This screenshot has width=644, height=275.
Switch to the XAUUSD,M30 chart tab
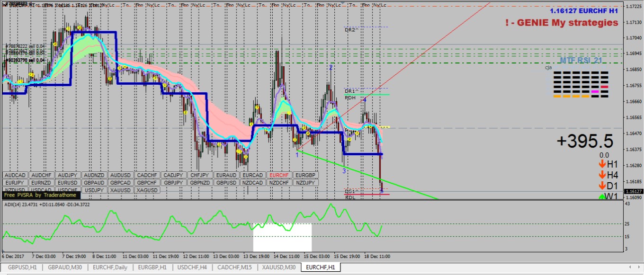click(280, 268)
